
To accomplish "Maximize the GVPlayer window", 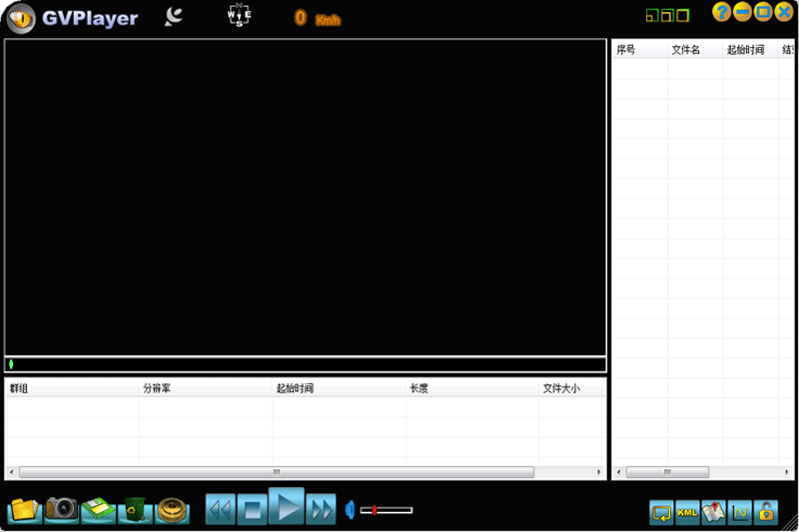I will click(x=763, y=12).
